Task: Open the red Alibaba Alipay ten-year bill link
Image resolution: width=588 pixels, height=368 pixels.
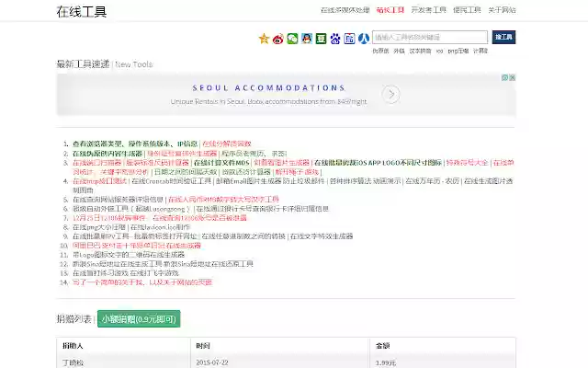Action: click(x=137, y=246)
